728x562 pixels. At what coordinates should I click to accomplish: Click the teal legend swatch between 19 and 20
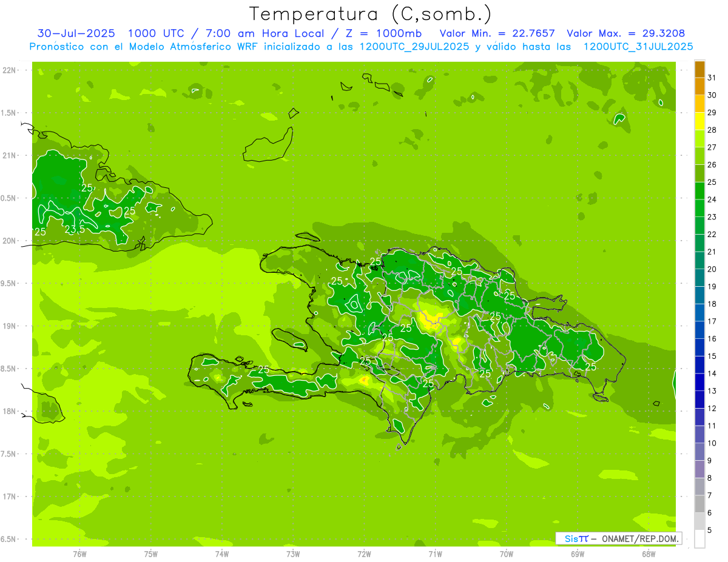(x=699, y=278)
